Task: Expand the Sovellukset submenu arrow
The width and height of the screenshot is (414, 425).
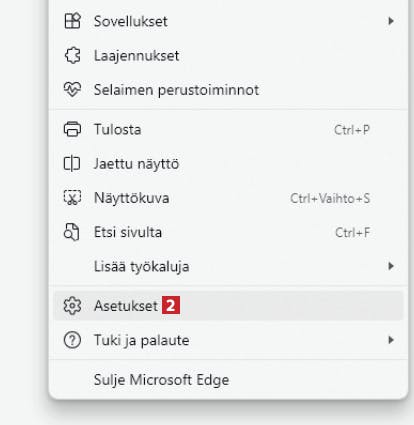Action: [391, 21]
